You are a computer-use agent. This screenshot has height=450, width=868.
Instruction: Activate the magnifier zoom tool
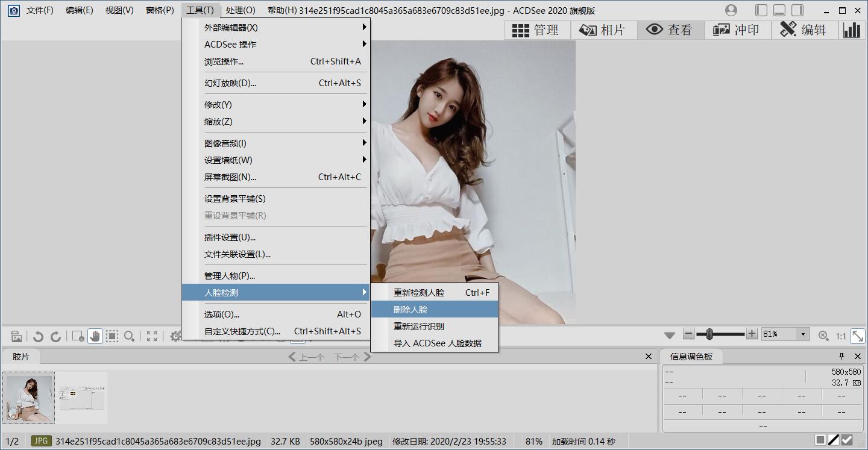pyautogui.click(x=129, y=336)
